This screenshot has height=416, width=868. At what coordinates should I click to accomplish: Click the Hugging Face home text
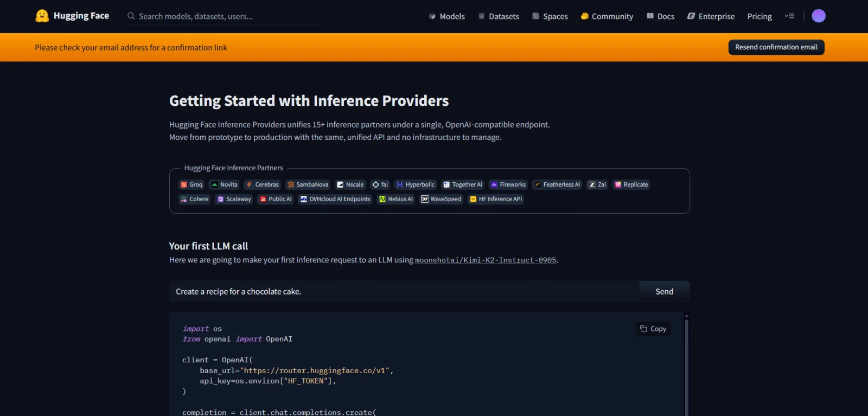coord(81,16)
